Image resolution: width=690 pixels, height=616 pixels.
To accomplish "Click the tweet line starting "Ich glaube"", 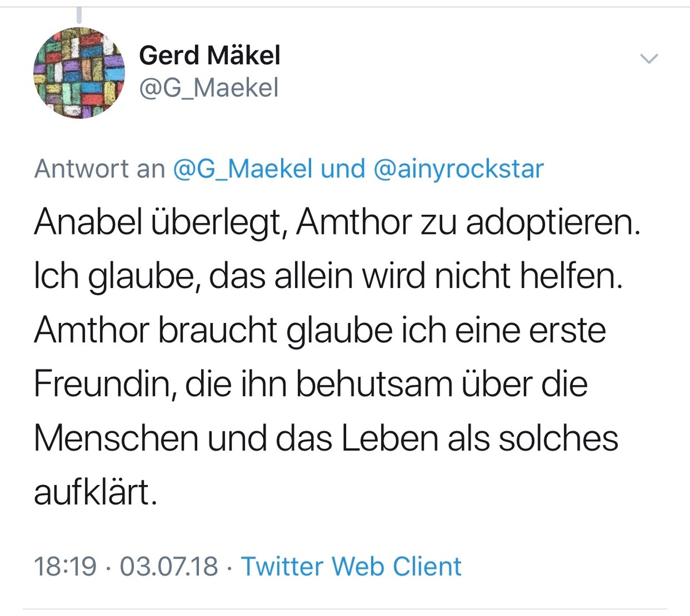I will coord(328,277).
